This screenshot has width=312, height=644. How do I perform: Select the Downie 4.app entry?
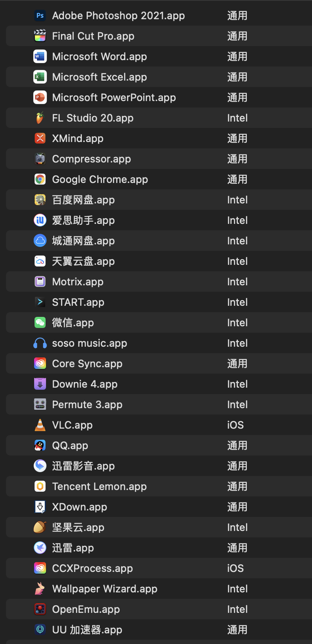pos(84,384)
